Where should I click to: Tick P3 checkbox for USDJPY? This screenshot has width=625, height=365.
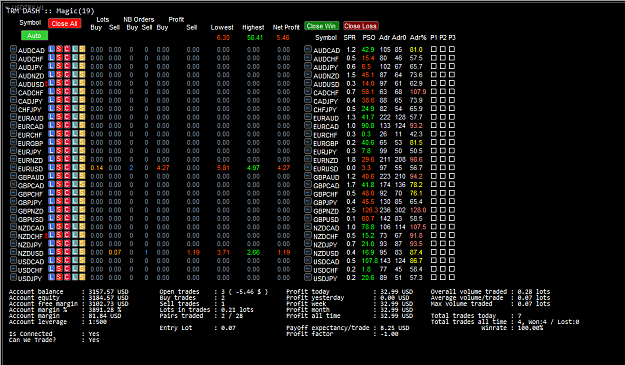[452, 277]
